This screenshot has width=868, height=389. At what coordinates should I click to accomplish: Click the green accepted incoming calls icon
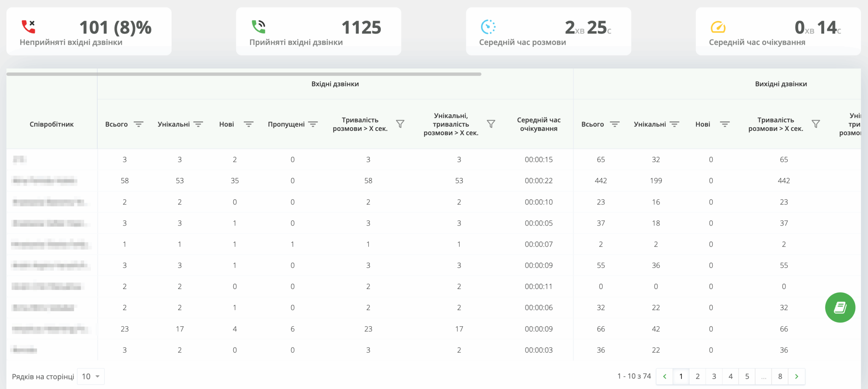pyautogui.click(x=258, y=27)
